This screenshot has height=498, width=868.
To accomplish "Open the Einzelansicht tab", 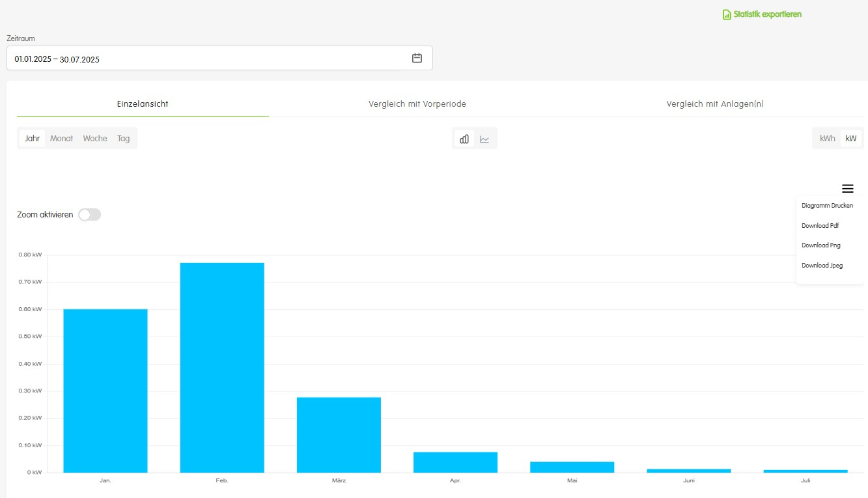I will 143,104.
